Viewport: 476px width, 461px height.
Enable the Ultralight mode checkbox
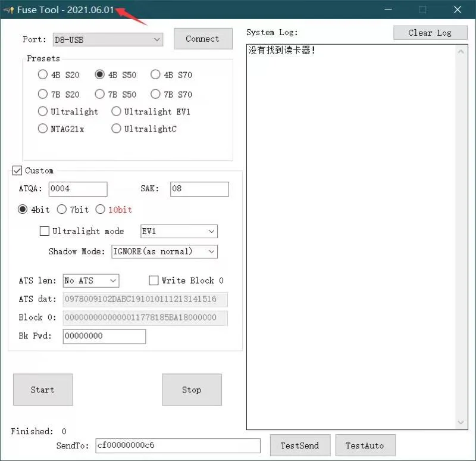pyautogui.click(x=45, y=231)
